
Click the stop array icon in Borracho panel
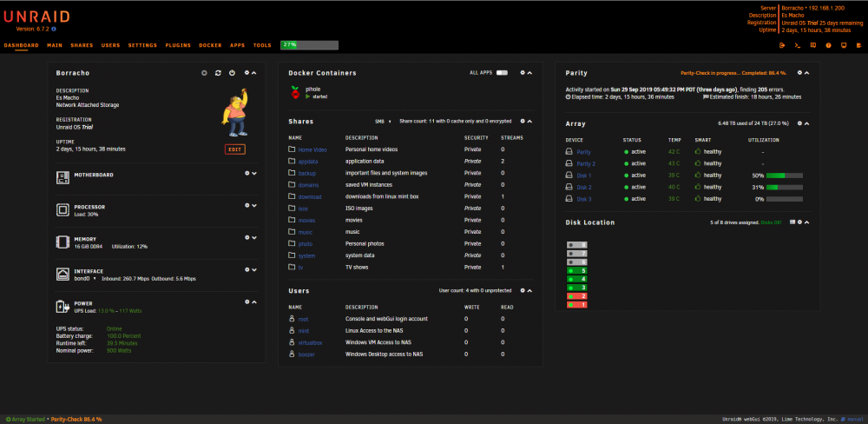click(204, 73)
